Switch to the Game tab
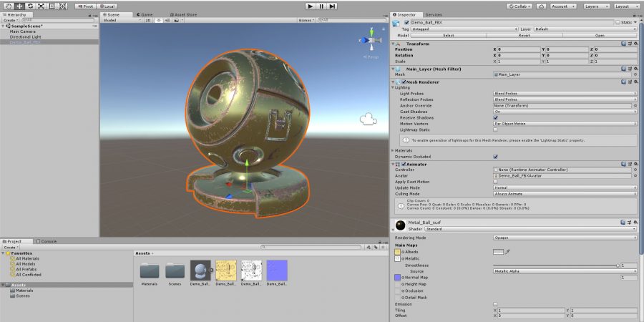Viewport: 644px width, 322px height. pyautogui.click(x=145, y=14)
